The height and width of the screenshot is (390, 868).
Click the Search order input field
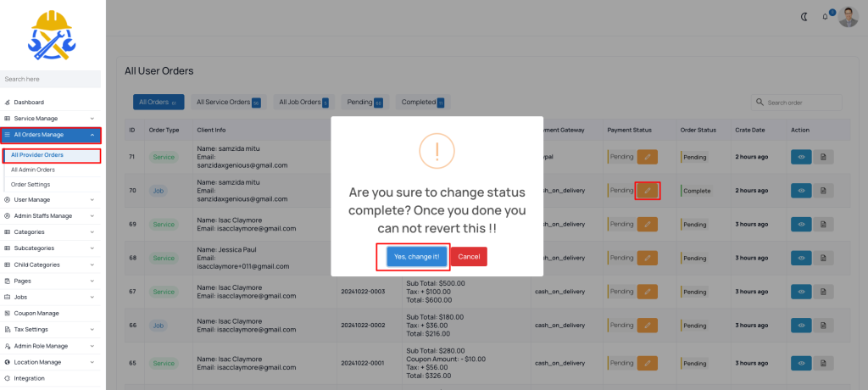797,103
